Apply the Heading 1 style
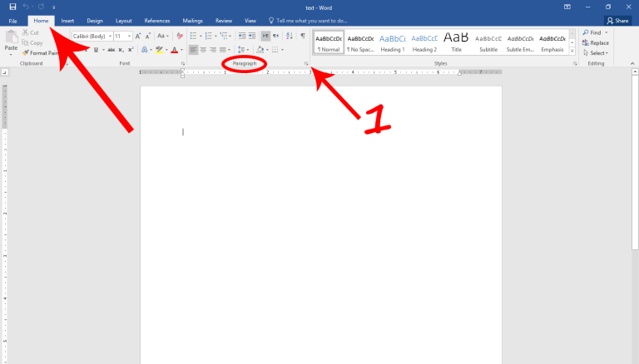639x364 pixels. click(393, 42)
